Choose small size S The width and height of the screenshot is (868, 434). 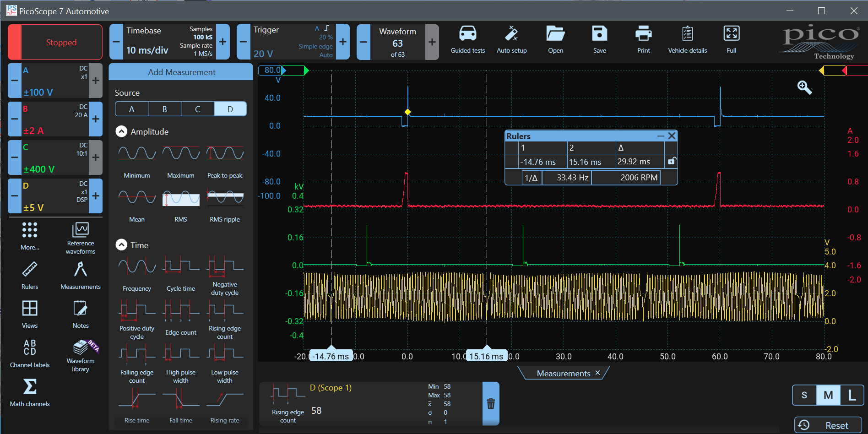[x=804, y=395]
